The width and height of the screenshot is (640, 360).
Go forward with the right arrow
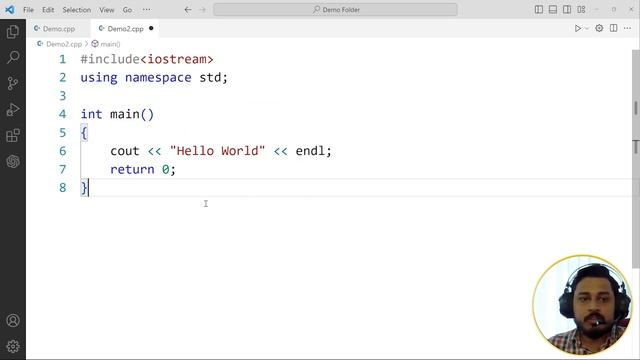coord(202,9)
